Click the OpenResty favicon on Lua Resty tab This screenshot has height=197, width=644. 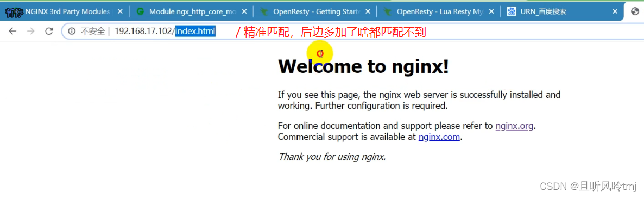[x=387, y=11]
